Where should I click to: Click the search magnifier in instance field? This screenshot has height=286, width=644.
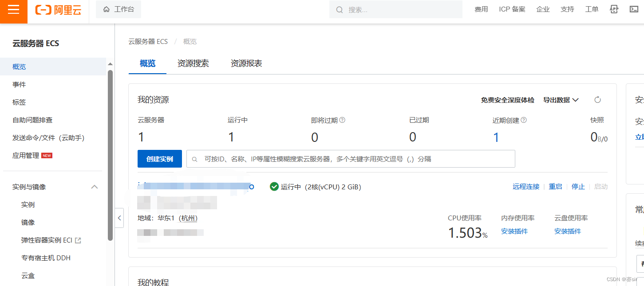click(x=195, y=159)
